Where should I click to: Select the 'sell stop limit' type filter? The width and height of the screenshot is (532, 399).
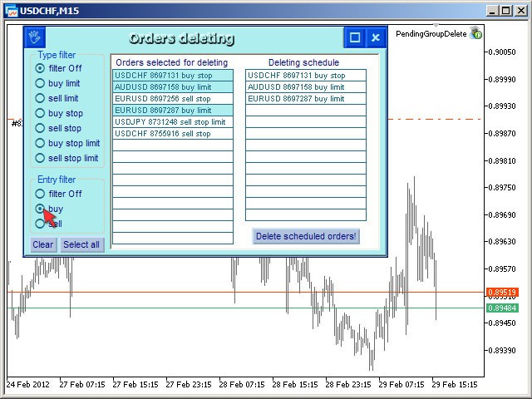pos(40,158)
